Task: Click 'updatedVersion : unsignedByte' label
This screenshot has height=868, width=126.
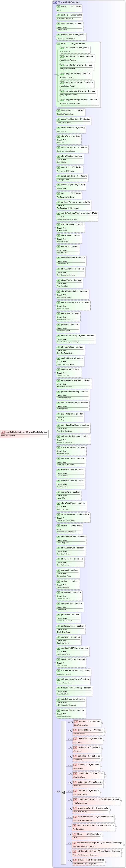Action: [x=75, y=202]
